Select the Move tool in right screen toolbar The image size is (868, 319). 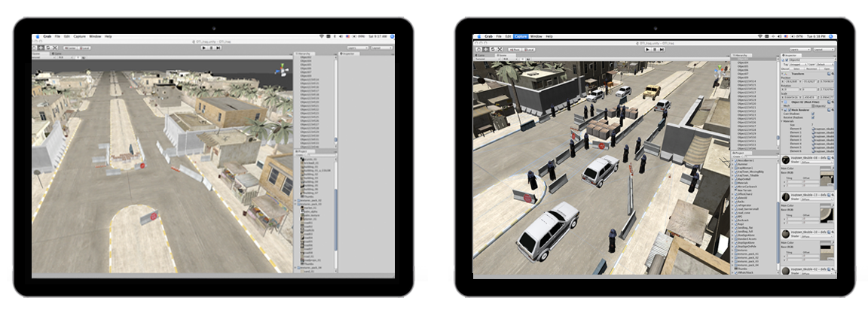click(x=486, y=48)
